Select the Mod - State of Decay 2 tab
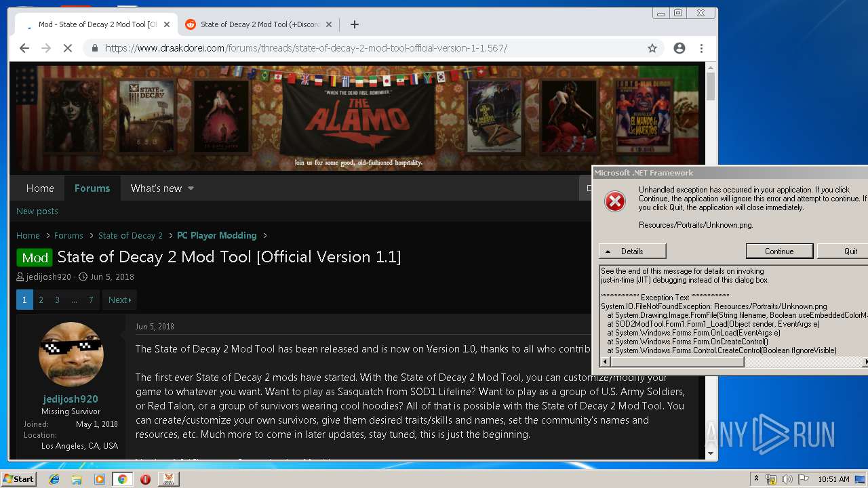This screenshot has height=488, width=868. [95, 24]
